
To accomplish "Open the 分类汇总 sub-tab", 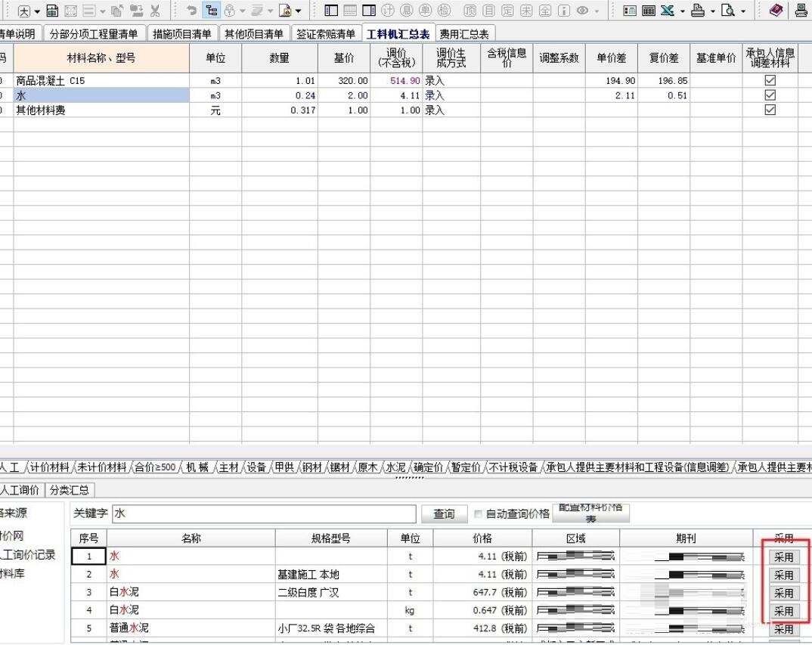I will [70, 489].
